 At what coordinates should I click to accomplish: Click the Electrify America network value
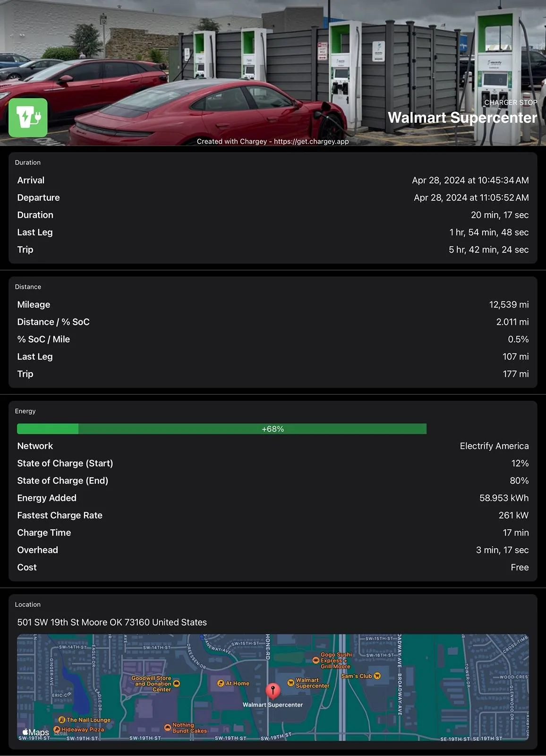(x=495, y=446)
